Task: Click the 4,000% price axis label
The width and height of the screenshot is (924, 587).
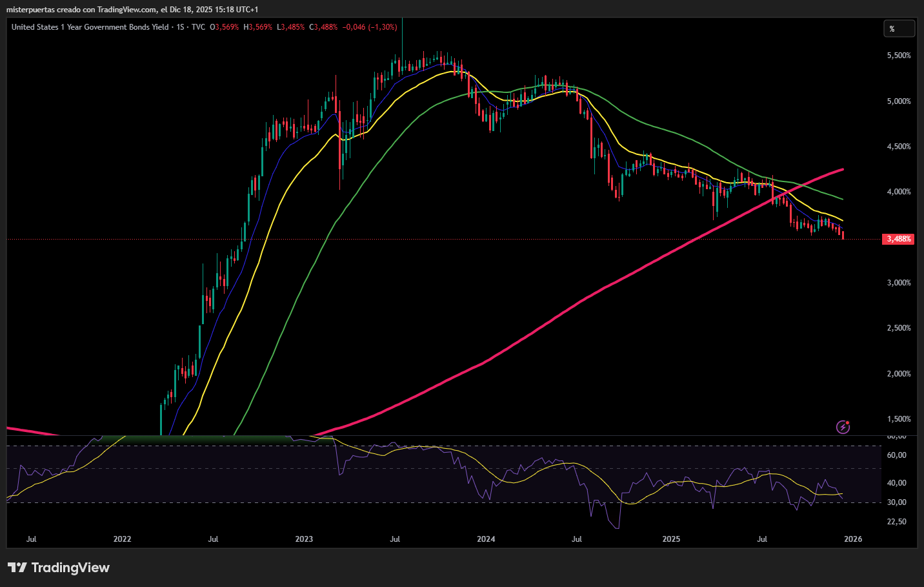Action: 899,192
